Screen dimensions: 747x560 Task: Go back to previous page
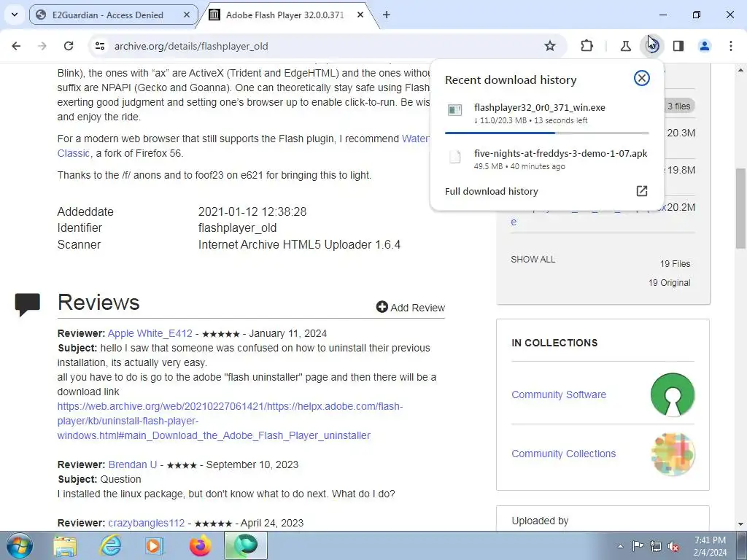pos(16,46)
